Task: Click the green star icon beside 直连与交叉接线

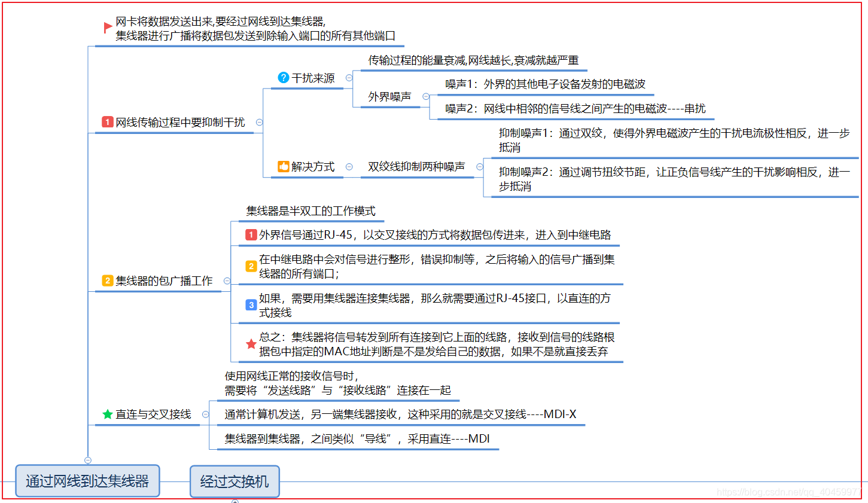Action: [x=108, y=414]
